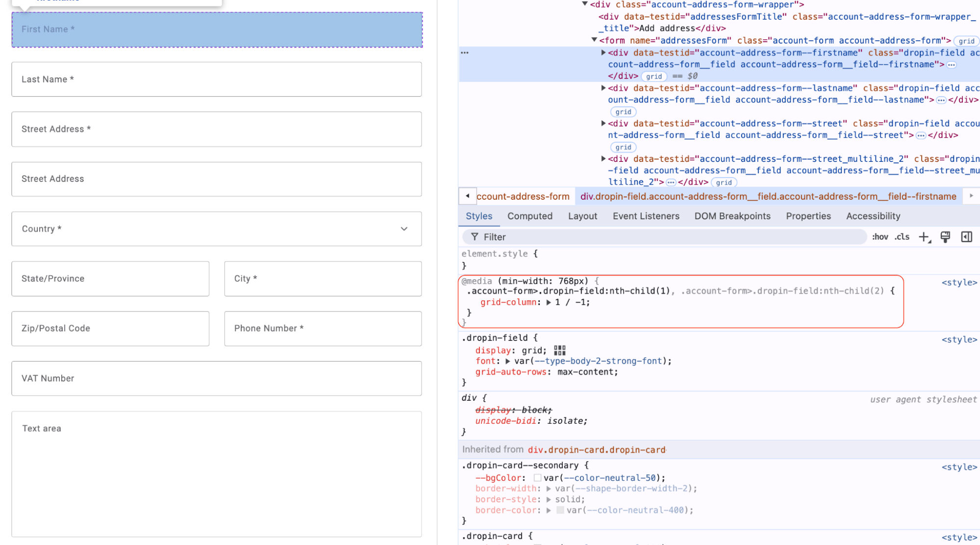Open the rendering emulation paintbrush icon
This screenshot has height=545, width=980.
coord(945,237)
